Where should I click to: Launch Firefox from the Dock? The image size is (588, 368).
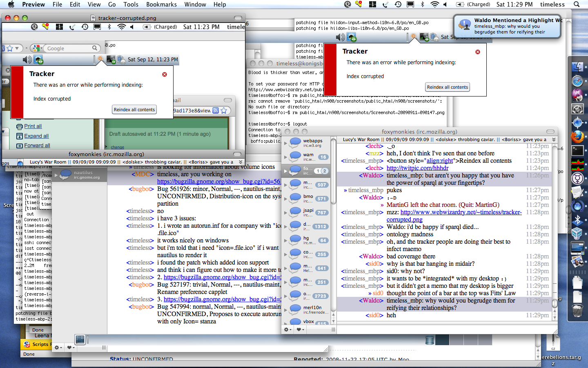tap(577, 137)
